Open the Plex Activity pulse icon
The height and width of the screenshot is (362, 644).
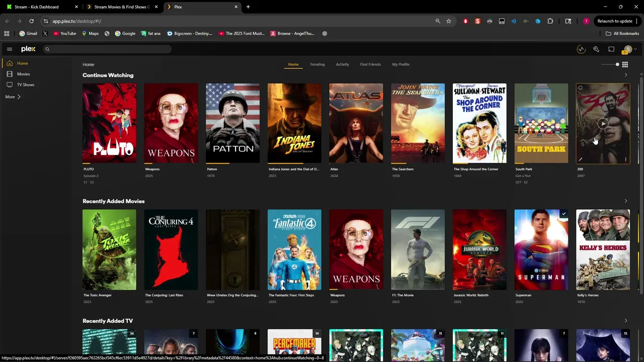581,49
